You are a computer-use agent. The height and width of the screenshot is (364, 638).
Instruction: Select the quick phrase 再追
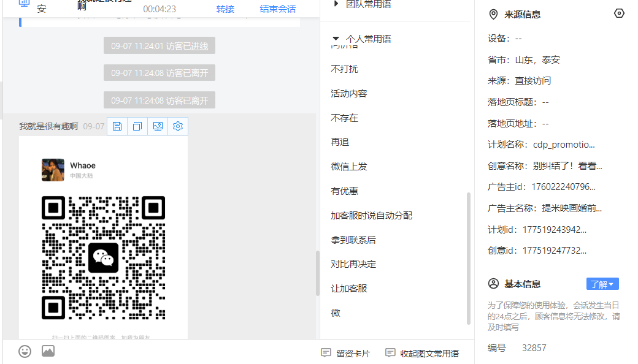coord(340,142)
